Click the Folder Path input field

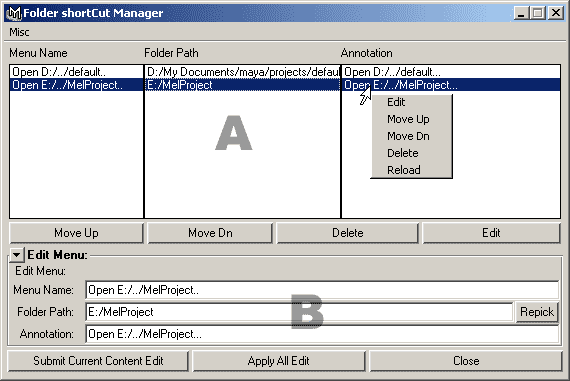[300, 312]
